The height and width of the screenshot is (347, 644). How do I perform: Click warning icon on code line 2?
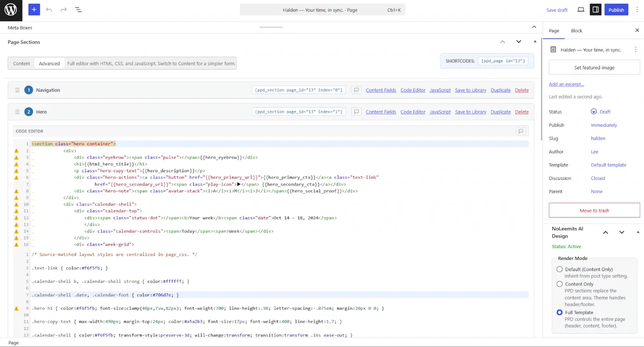pyautogui.click(x=16, y=151)
